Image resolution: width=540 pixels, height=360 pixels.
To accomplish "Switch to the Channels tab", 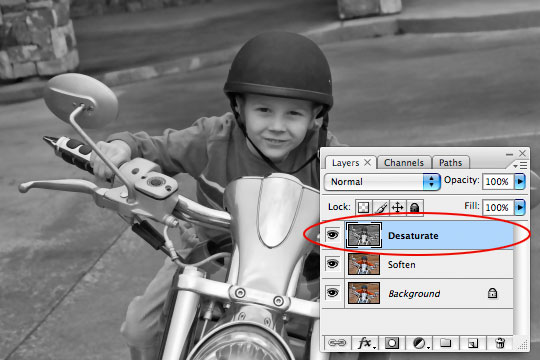I will [404, 163].
